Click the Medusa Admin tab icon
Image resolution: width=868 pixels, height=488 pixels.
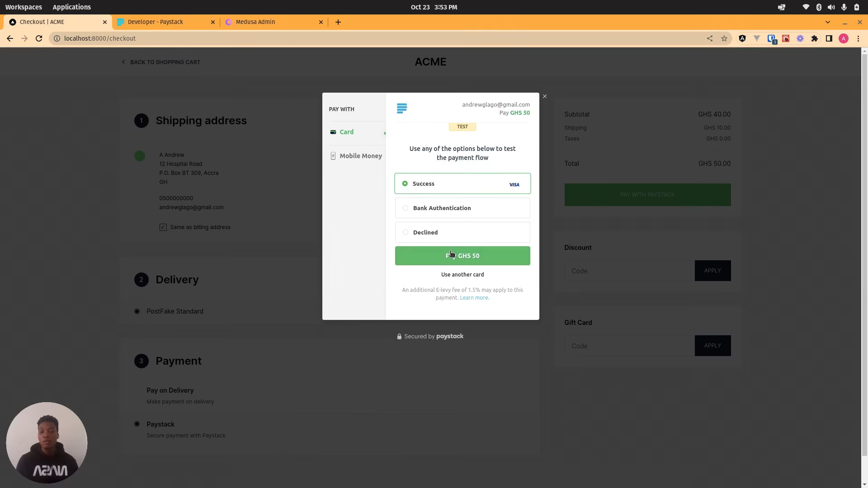coord(228,22)
